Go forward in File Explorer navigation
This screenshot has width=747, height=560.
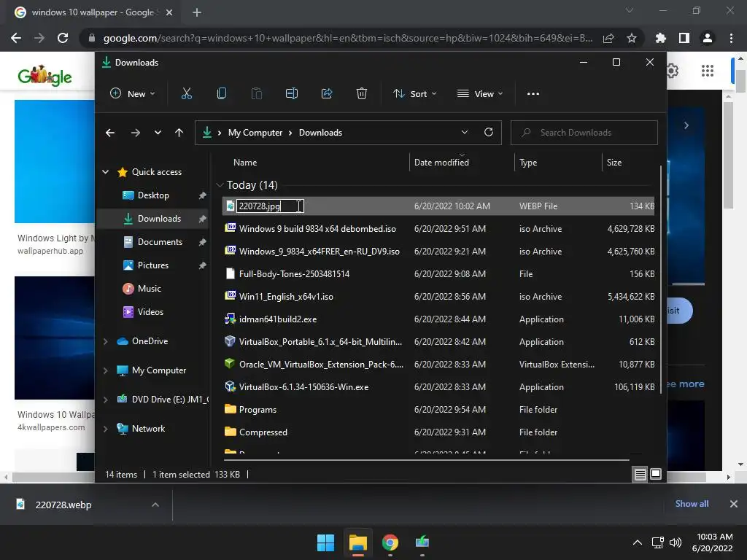(135, 133)
